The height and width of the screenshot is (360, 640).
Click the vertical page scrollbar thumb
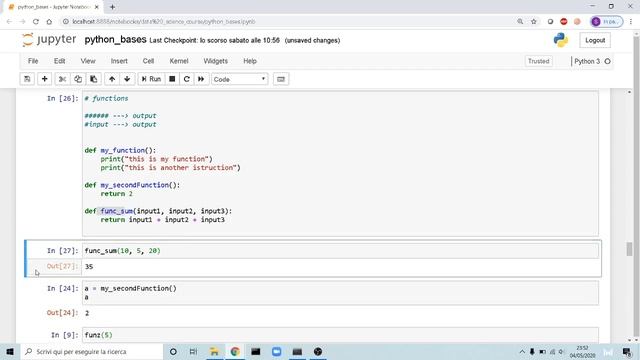[x=629, y=249]
